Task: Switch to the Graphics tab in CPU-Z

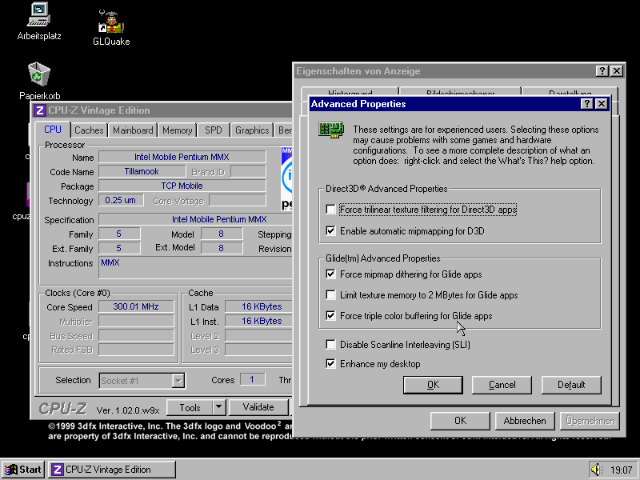Action: click(252, 130)
